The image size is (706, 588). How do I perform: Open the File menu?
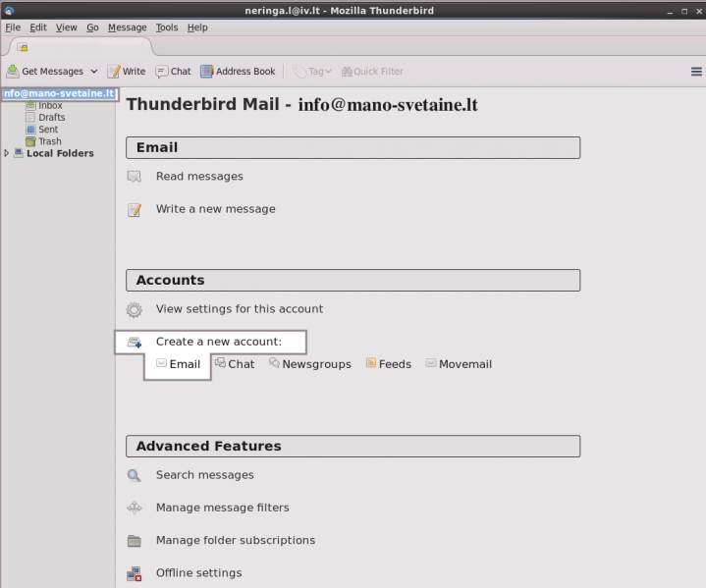[13, 27]
